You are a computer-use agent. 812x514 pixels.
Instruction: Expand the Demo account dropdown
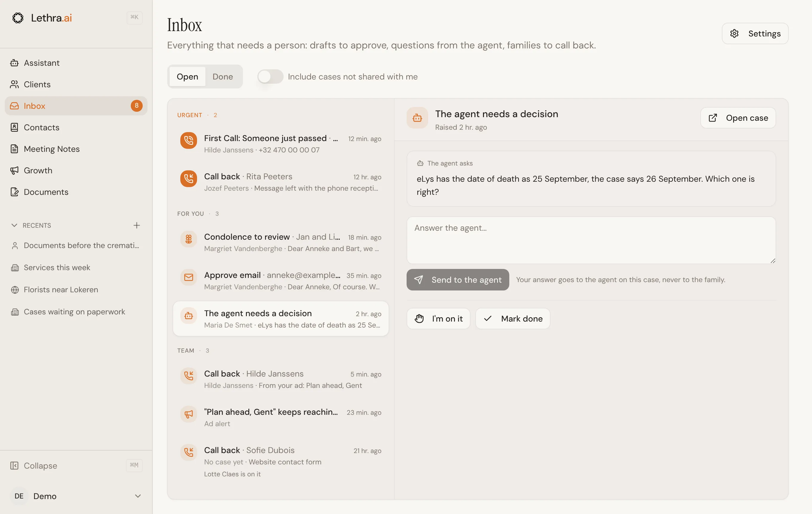tap(138, 496)
